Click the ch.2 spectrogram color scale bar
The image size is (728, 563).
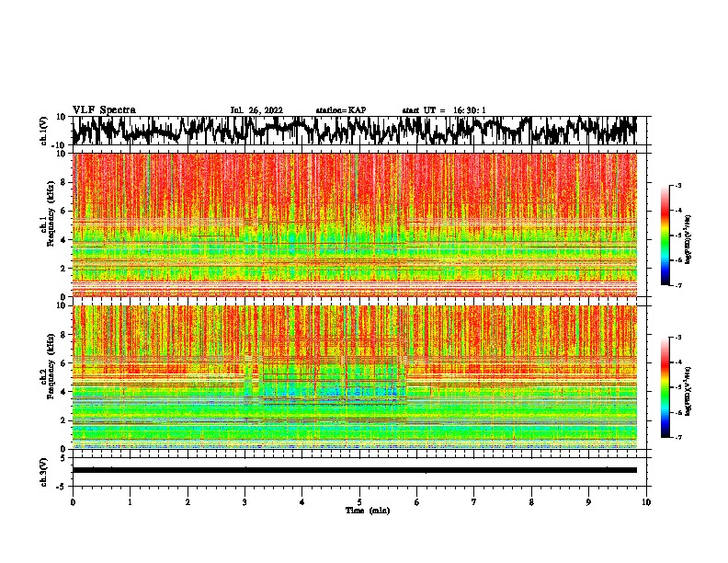[665, 387]
